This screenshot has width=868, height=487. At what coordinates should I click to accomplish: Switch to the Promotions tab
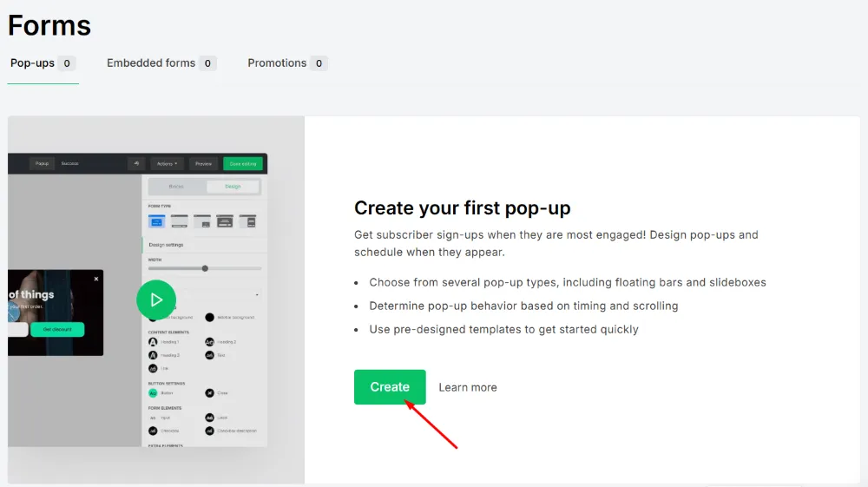coord(277,63)
